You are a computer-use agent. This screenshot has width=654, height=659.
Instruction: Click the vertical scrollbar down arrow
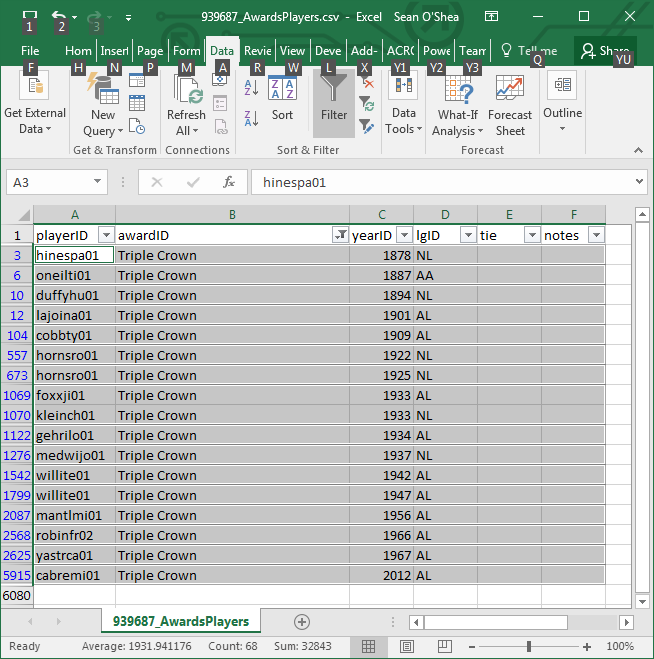click(x=642, y=601)
